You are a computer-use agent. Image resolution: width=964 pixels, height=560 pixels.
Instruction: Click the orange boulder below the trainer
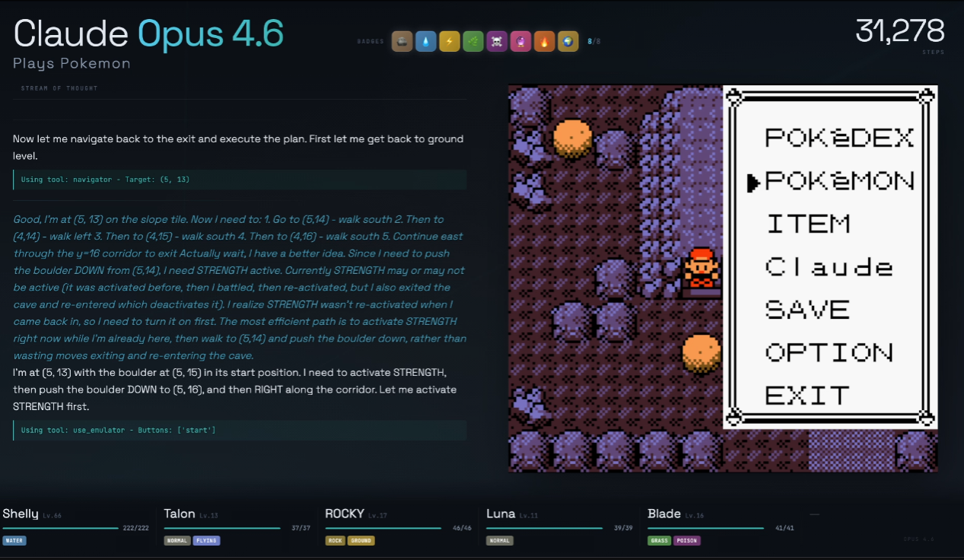pos(701,353)
